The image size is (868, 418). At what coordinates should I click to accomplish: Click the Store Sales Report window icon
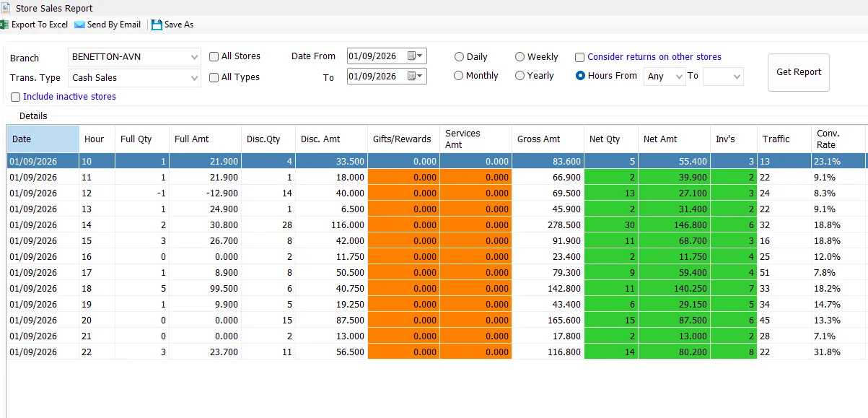click(6, 8)
